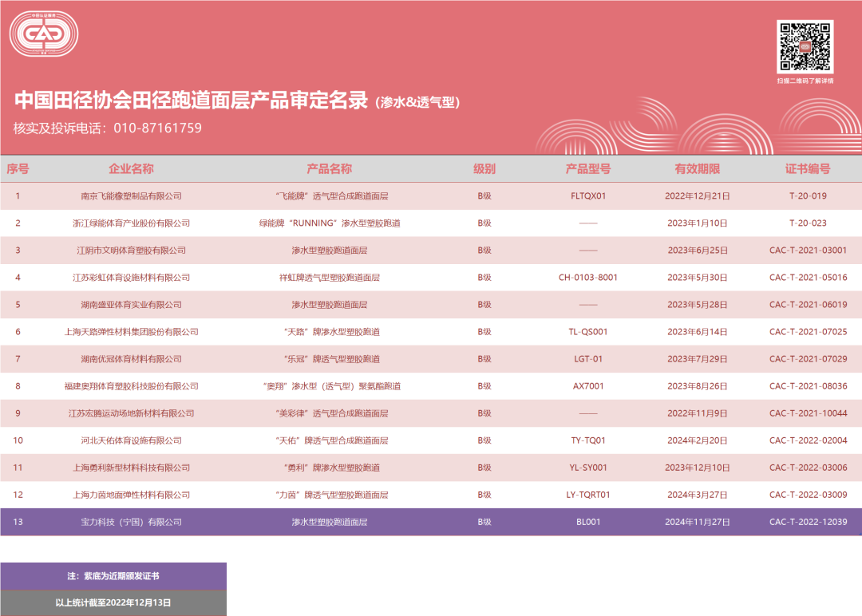Click certificate number CAC-T-2022-03006
The width and height of the screenshot is (862, 616).
pos(808,468)
